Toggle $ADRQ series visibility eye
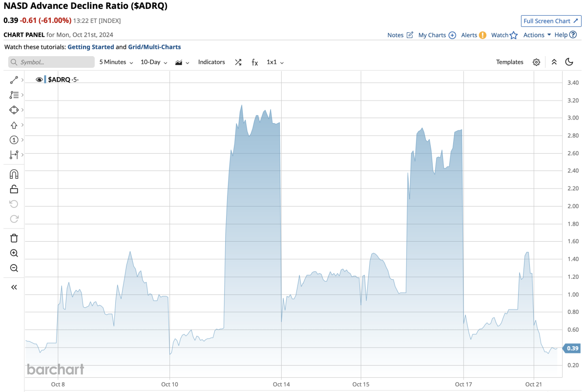This screenshot has height=392, width=586. (40, 80)
